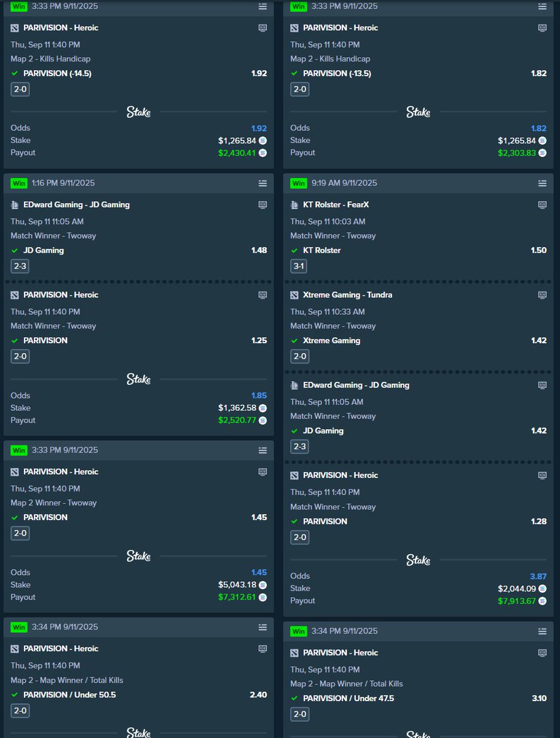Click the currency icon next to stake $5,043.18

[x=262, y=585]
